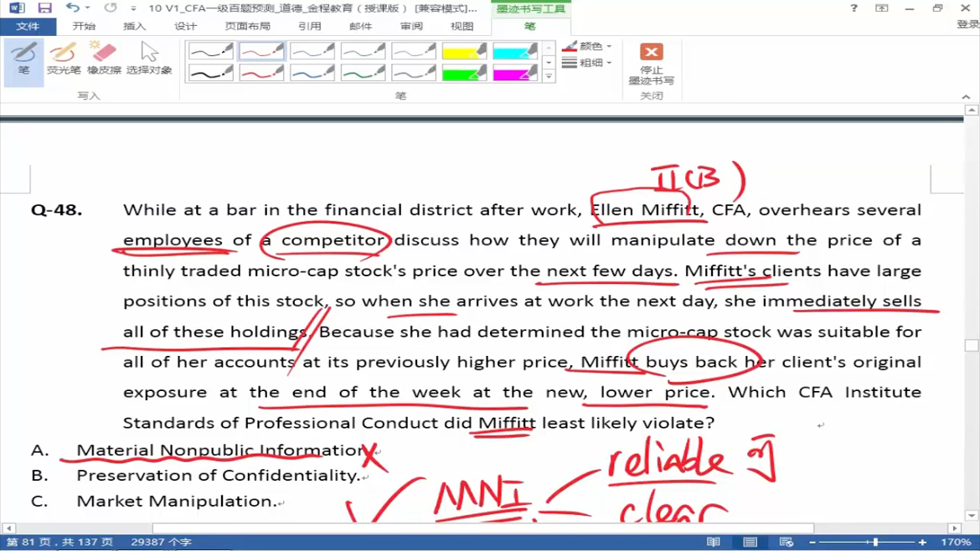The image size is (980, 551).
Task: Choose the thin black pen style
Action: click(210, 50)
